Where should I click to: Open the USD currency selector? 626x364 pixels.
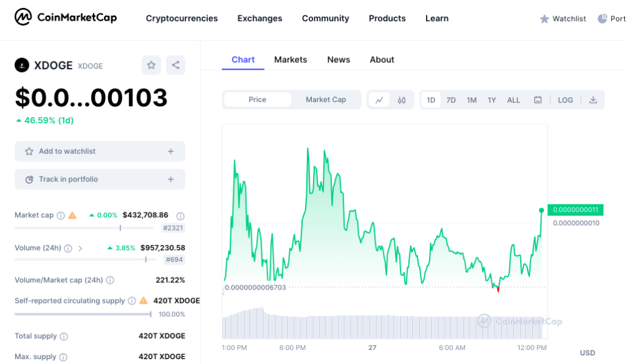tap(587, 352)
